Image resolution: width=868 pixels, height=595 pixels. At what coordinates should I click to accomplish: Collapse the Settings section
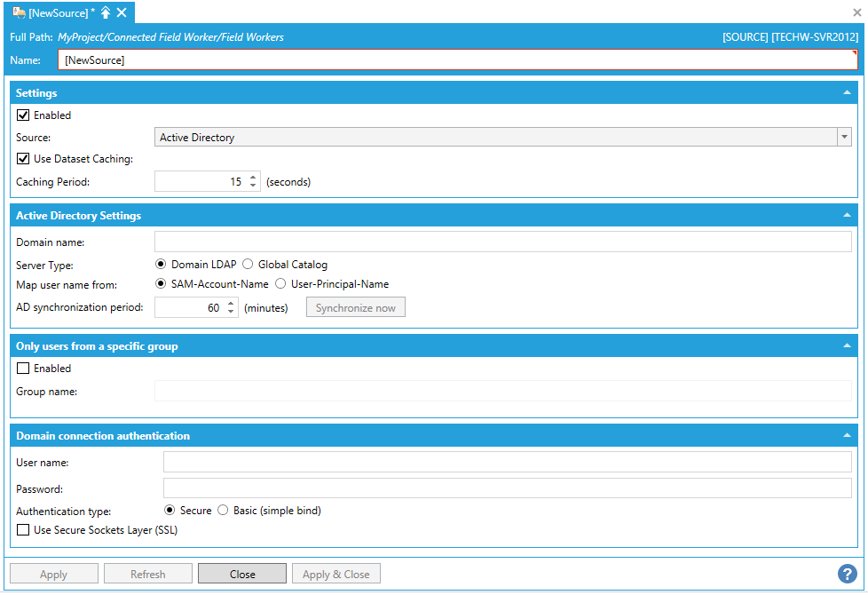tap(847, 92)
